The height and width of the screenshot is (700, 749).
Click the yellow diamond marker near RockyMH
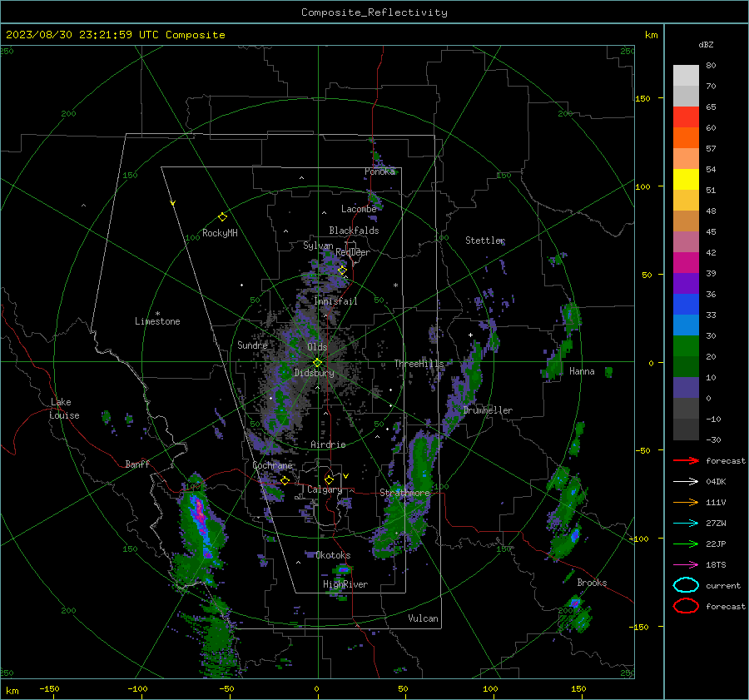click(x=222, y=217)
